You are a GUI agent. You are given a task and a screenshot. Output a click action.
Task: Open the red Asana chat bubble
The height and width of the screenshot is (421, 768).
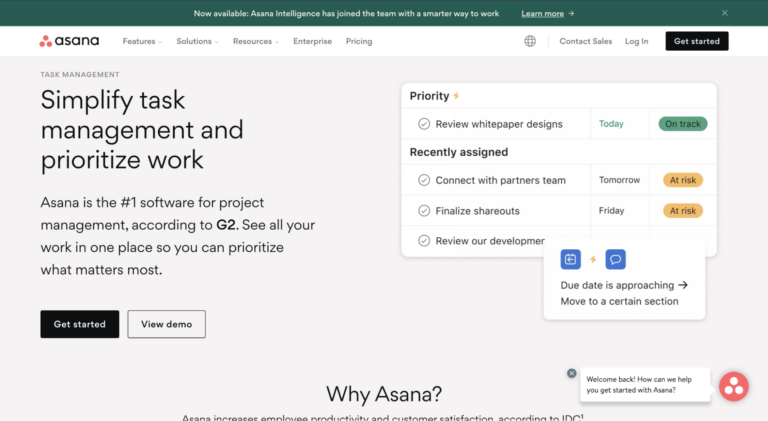coord(733,386)
